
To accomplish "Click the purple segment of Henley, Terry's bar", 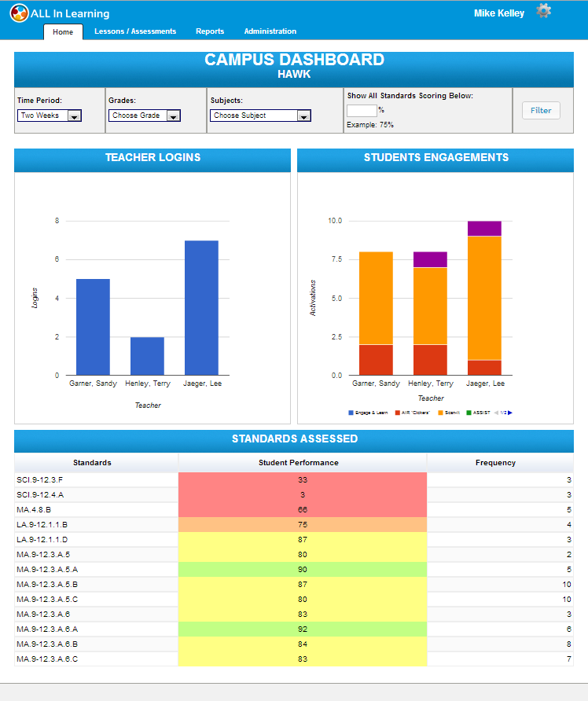I will (430, 260).
